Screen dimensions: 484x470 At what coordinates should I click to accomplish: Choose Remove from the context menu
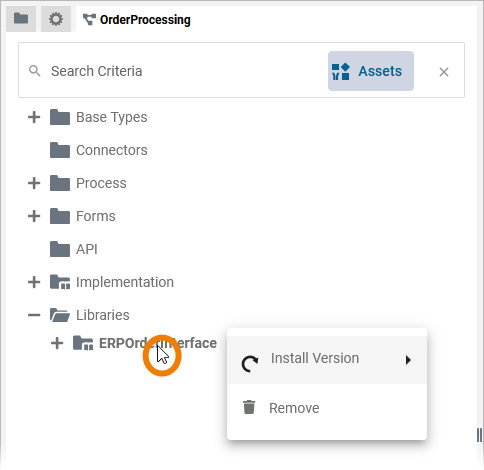click(327, 408)
